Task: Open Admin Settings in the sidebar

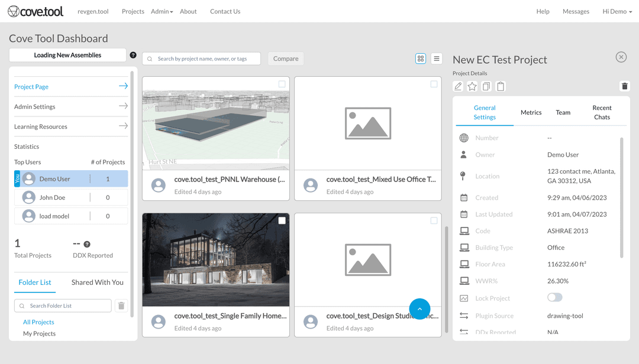Action: coord(35,107)
